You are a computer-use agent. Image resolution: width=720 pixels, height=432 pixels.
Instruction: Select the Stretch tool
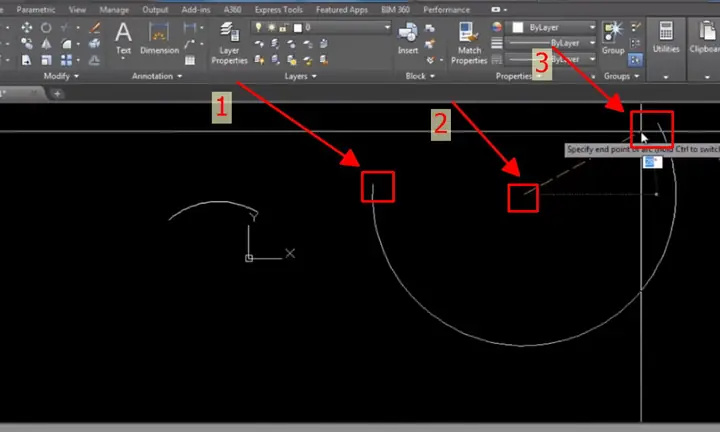pos(27,60)
